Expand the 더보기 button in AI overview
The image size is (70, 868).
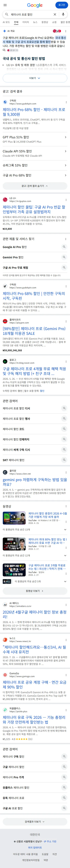coord(35,78)
